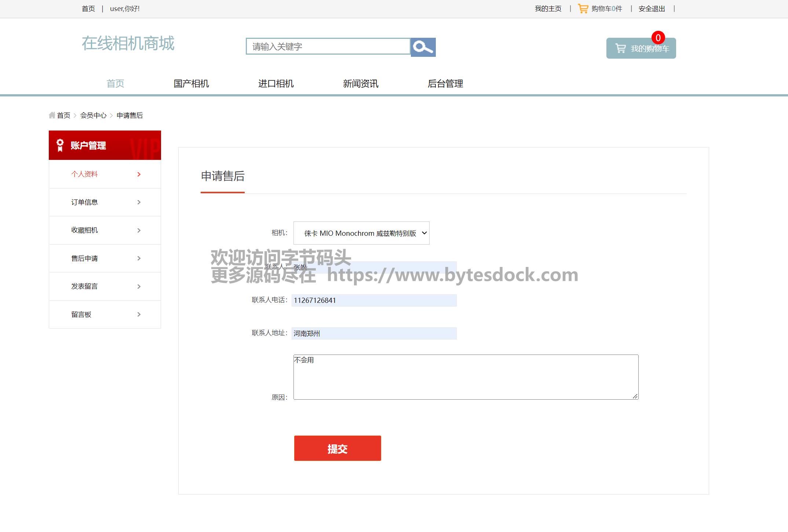Click the home icon in breadcrumb
The height and width of the screenshot is (532, 788).
pyautogui.click(x=52, y=115)
